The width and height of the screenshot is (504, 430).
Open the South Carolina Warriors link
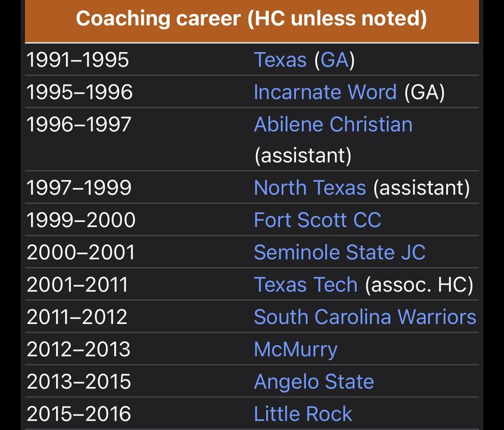[365, 317]
